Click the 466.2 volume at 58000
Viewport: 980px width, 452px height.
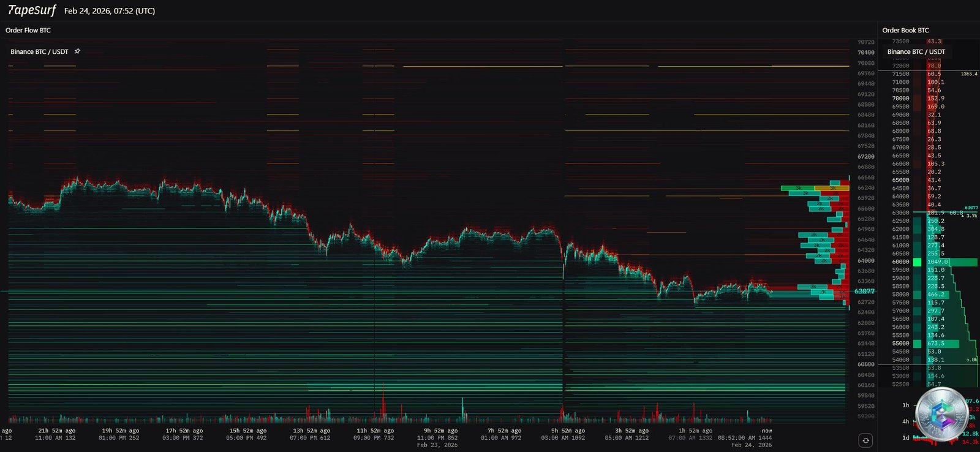[935, 295]
